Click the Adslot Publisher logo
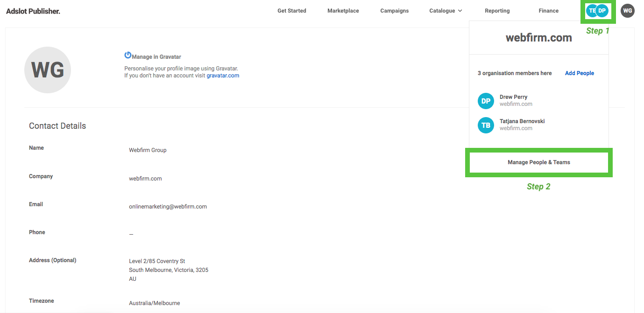Viewport: 644px width, 313px height. point(33,11)
